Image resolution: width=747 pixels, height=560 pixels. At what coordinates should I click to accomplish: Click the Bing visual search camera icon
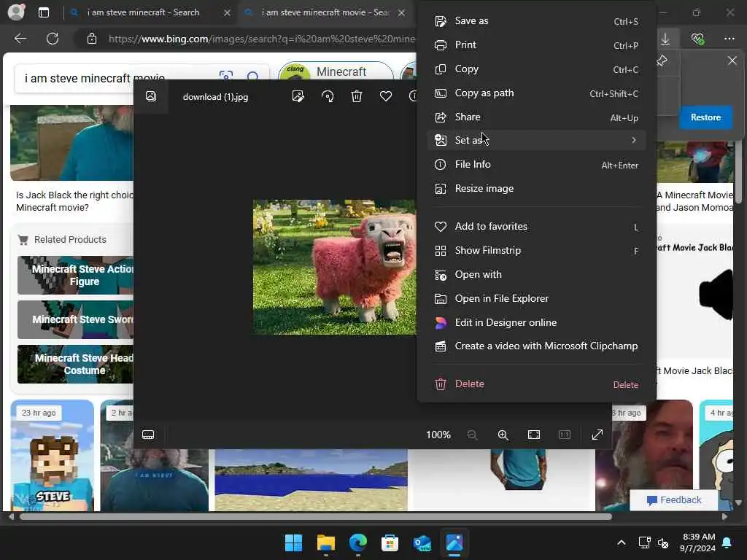pyautogui.click(x=226, y=76)
